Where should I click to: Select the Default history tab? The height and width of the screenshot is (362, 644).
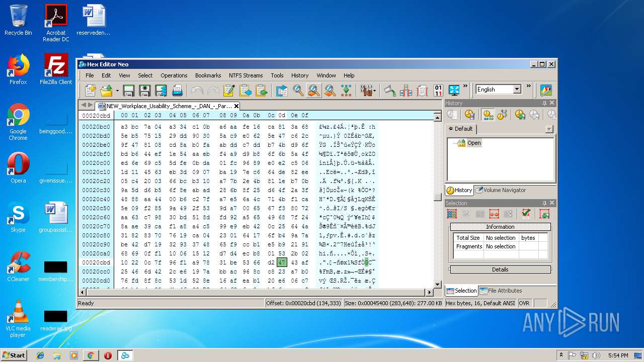click(460, 129)
